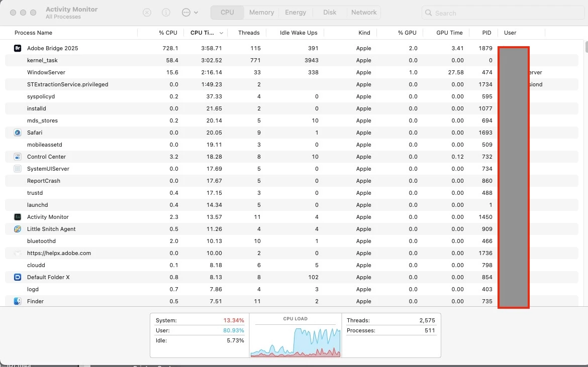Switch to the Disk tab
This screenshot has height=367, width=588.
point(330,13)
